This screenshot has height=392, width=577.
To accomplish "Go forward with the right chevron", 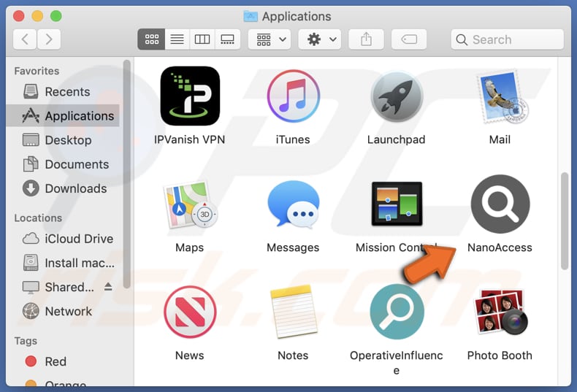I will [x=49, y=39].
